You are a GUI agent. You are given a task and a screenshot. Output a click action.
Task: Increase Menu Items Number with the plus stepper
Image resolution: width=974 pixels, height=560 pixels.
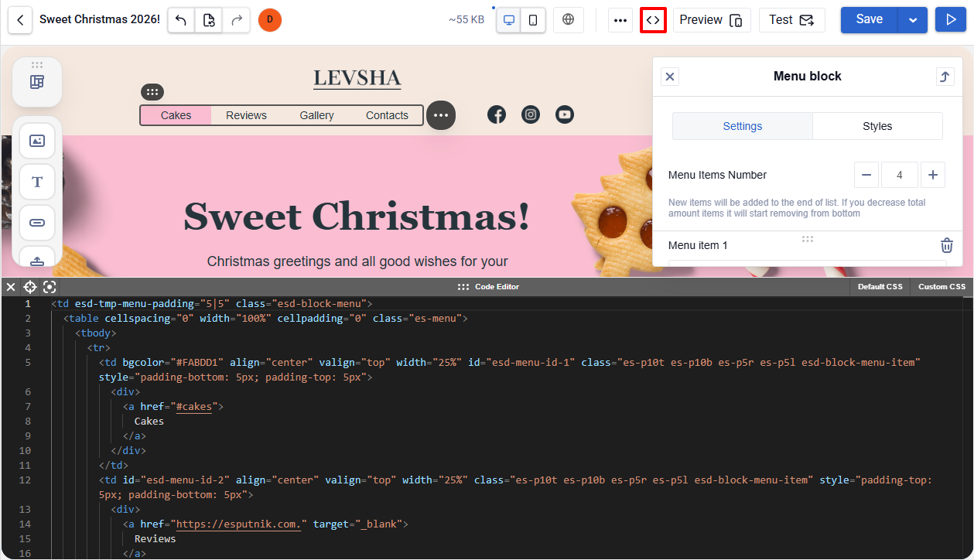pyautogui.click(x=932, y=175)
